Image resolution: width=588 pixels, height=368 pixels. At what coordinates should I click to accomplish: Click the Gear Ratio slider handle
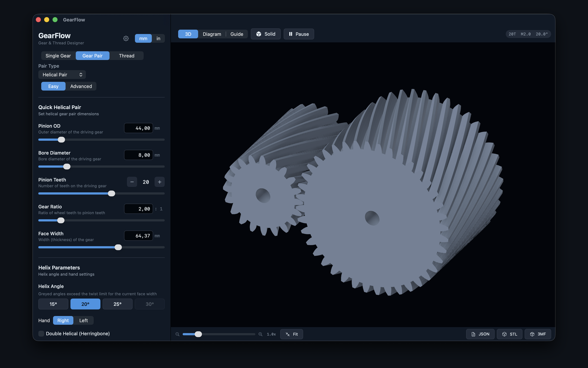point(61,220)
